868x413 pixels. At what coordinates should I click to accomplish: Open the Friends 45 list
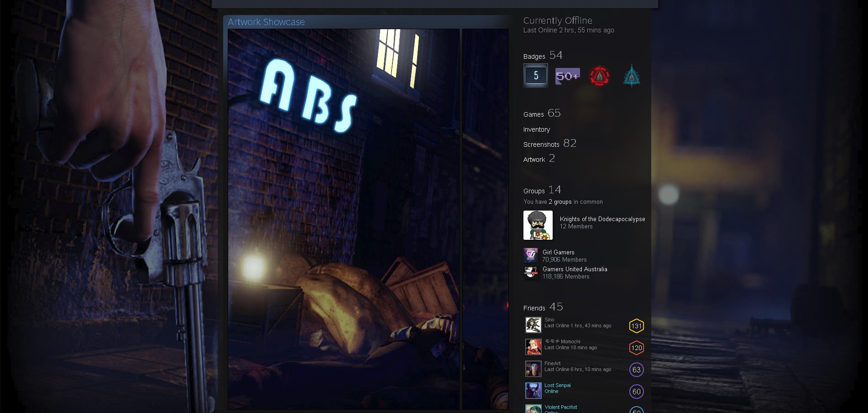tap(543, 307)
